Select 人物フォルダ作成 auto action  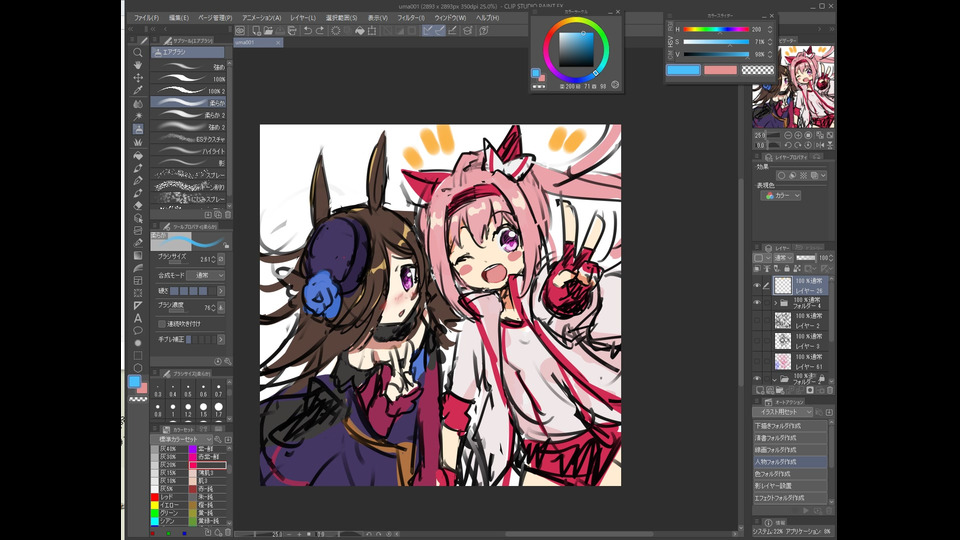[790, 462]
